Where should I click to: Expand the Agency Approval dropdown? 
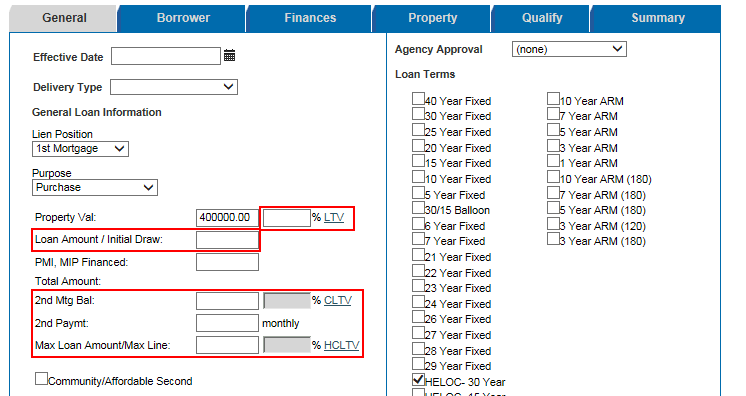pos(569,49)
